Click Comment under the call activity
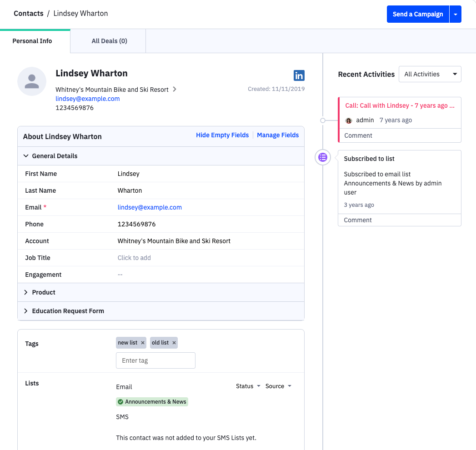 click(x=358, y=135)
